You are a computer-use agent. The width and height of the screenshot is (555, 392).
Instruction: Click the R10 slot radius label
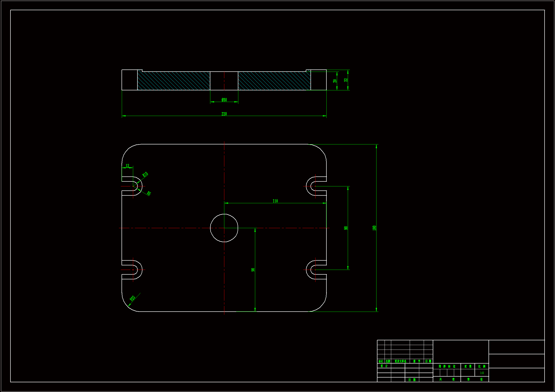pos(145,174)
